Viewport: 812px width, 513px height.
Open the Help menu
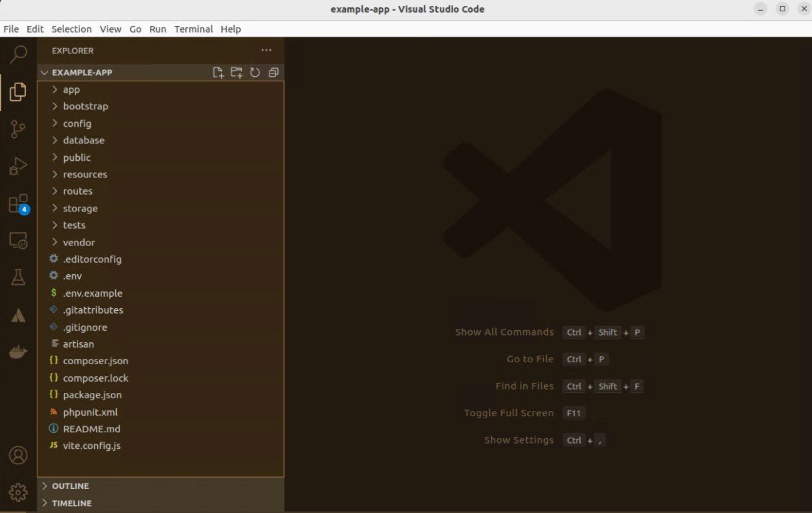(x=231, y=29)
